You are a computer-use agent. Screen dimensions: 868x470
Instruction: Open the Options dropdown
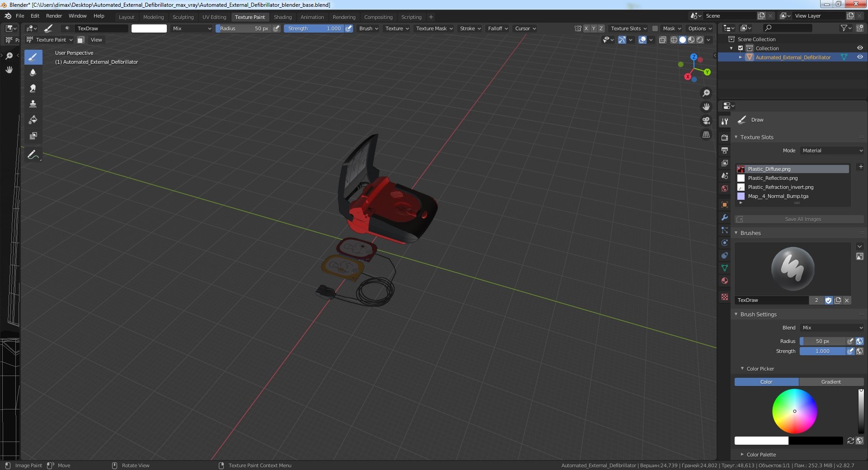pyautogui.click(x=700, y=28)
